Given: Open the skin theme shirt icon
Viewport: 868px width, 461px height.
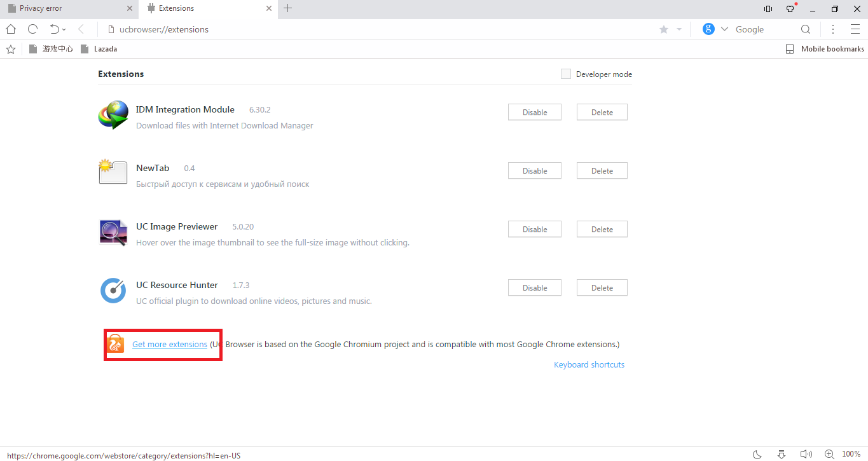Looking at the screenshot, I should pyautogui.click(x=790, y=9).
